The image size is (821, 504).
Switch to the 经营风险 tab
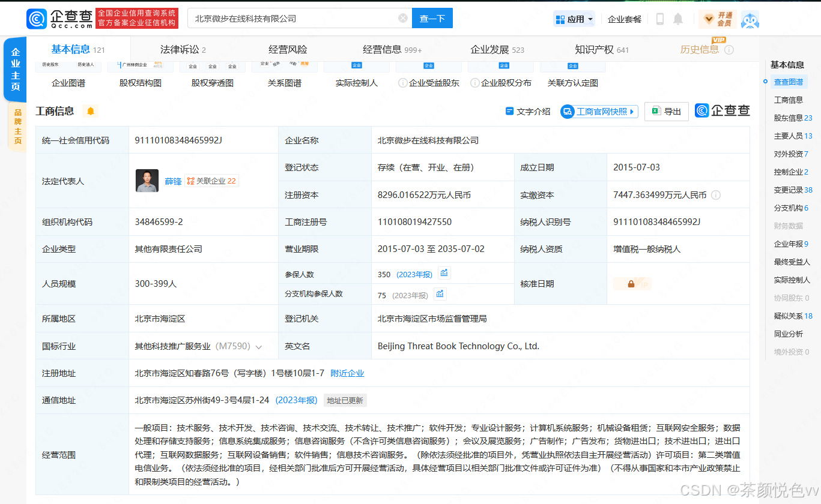(288, 49)
